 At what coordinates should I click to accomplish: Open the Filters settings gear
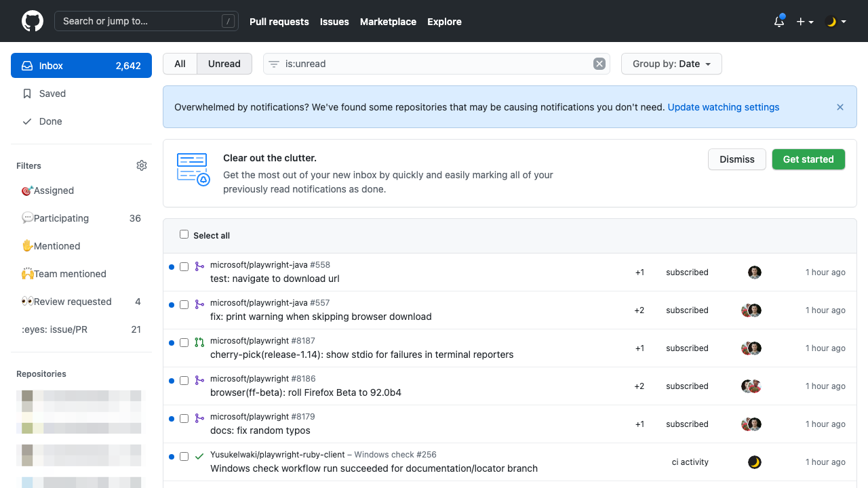[x=142, y=165]
